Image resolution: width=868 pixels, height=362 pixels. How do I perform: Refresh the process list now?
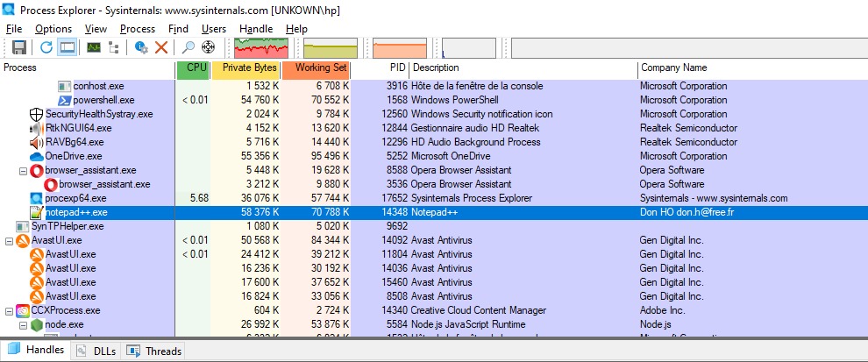point(46,47)
